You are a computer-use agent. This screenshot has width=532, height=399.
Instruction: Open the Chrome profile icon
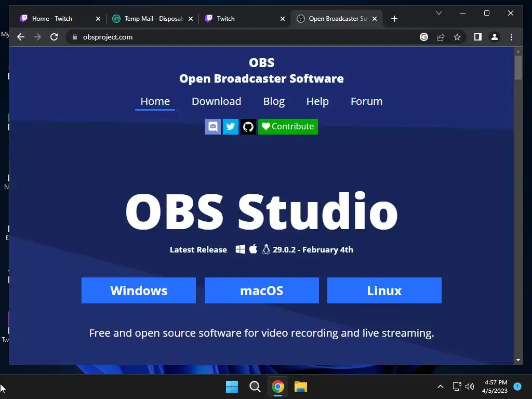pos(495,37)
